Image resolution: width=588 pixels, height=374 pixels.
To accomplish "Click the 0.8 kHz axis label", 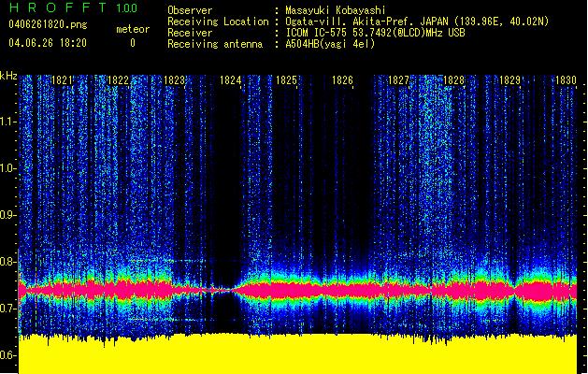I will click(7, 262).
